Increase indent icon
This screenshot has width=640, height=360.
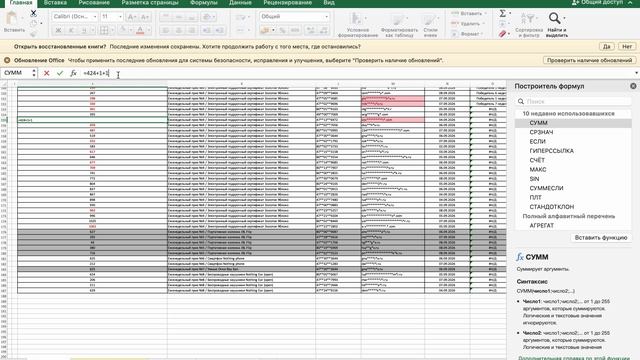click(220, 30)
